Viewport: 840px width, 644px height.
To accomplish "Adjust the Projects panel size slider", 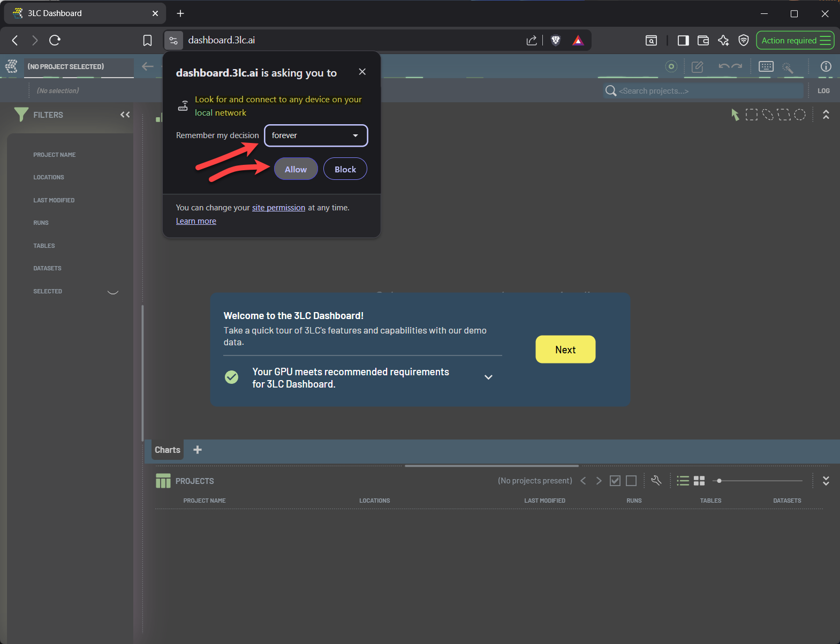I will point(719,481).
